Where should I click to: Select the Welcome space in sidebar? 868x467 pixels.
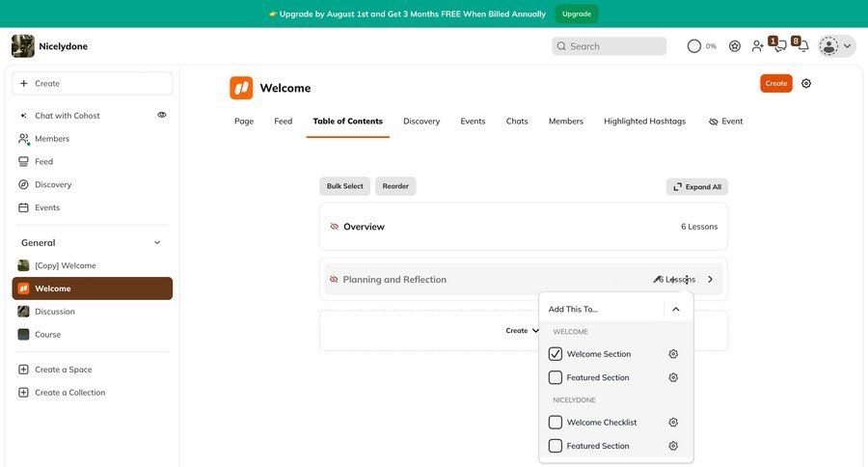93,288
